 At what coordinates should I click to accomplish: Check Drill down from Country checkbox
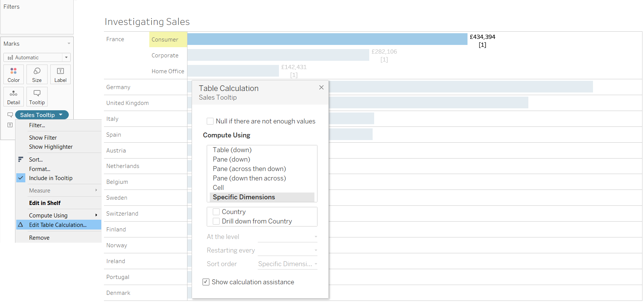click(216, 221)
